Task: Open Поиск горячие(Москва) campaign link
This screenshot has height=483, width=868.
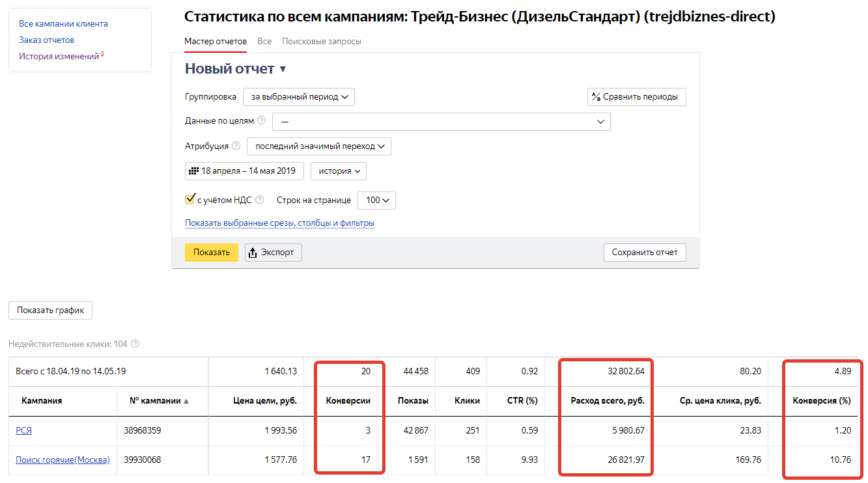Action: [63, 460]
